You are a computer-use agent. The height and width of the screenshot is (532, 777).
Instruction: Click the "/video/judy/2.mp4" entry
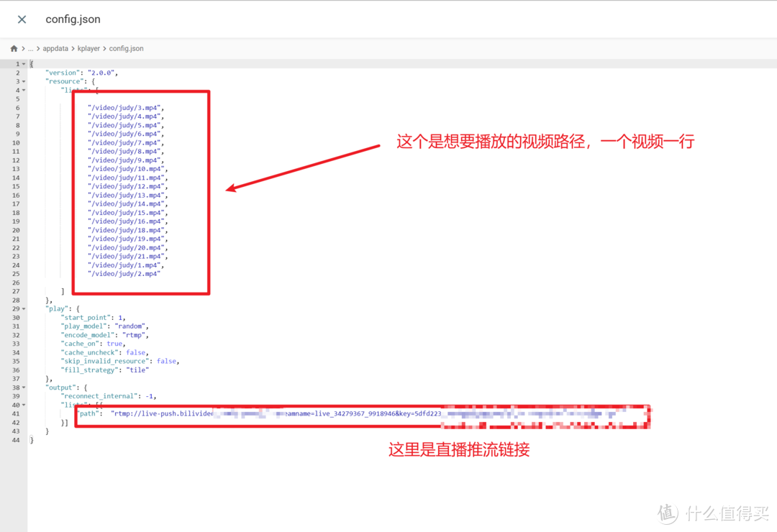coord(124,274)
